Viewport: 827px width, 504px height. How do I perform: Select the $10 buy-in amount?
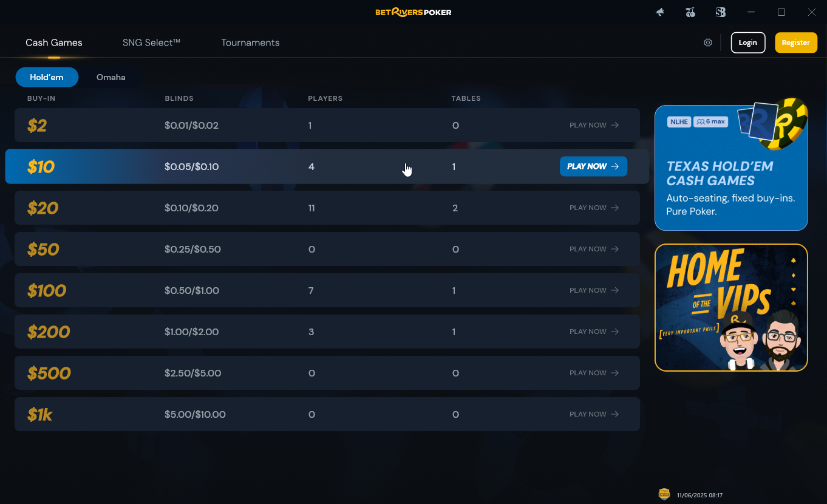[41, 167]
